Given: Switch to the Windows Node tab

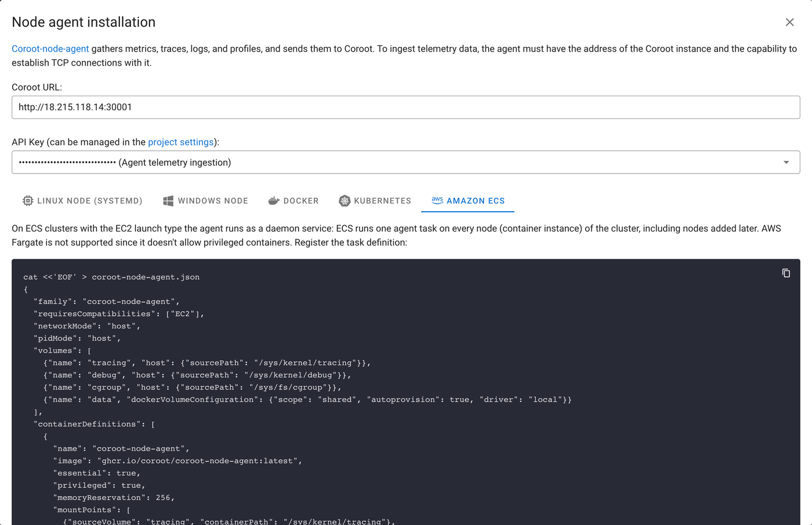Looking at the screenshot, I should [206, 201].
